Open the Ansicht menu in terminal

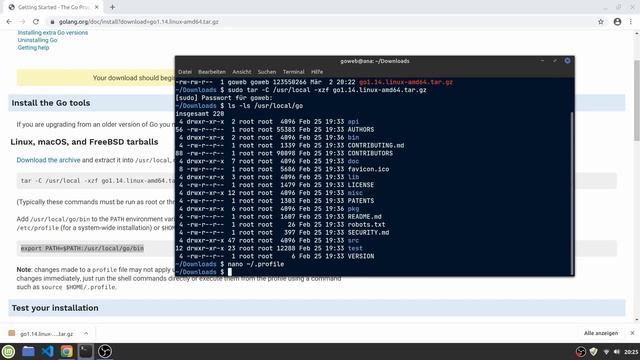[x=242, y=72]
